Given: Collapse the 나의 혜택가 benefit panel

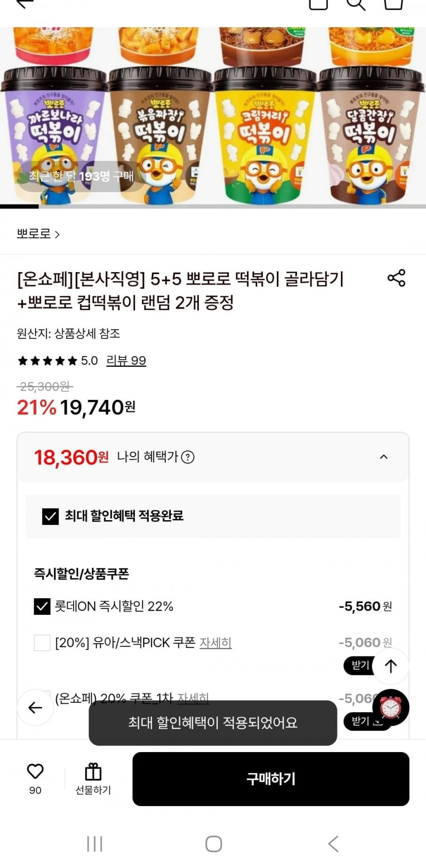Looking at the screenshot, I should pyautogui.click(x=384, y=457).
